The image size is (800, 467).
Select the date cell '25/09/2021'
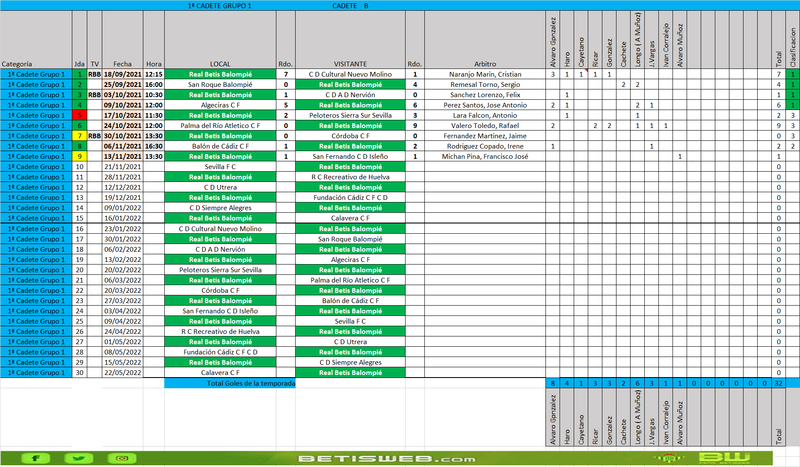pyautogui.click(x=122, y=84)
